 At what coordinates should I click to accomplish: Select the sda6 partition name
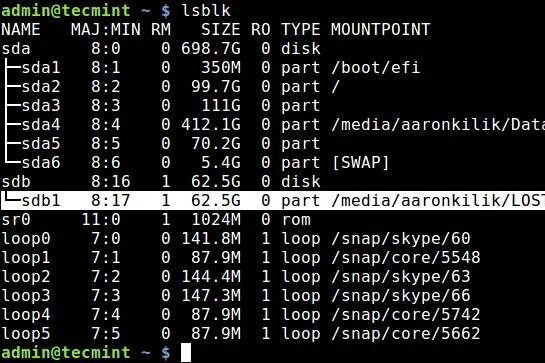click(41, 163)
